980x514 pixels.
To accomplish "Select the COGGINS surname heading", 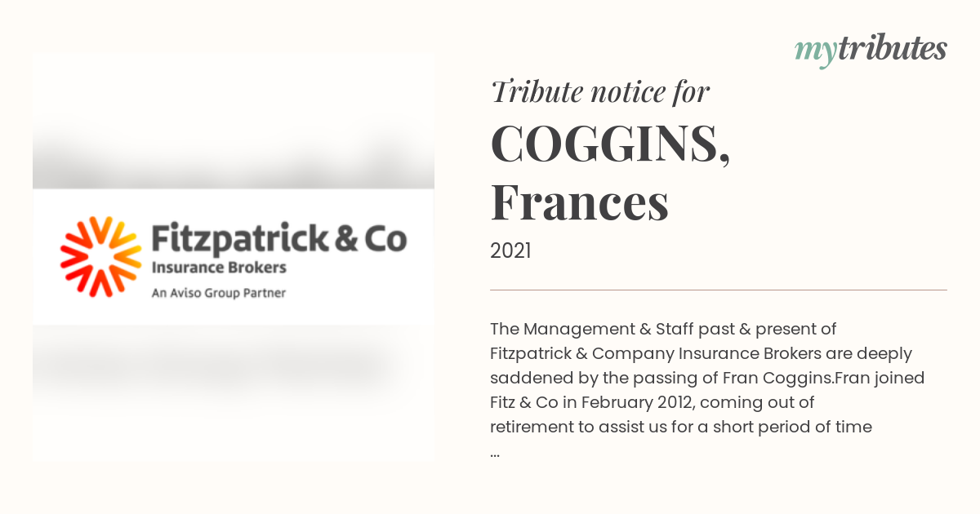I will (x=610, y=144).
